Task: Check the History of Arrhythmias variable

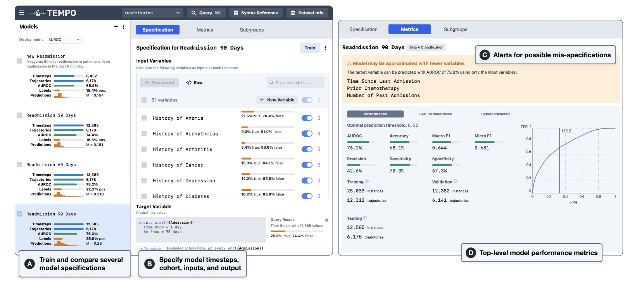Action: coord(144,134)
